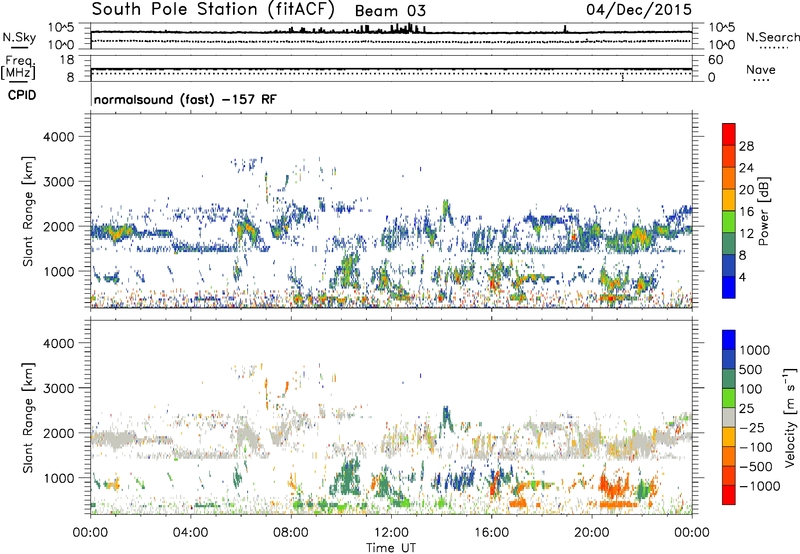Click the -1000 value on Velocity scale
800x554 pixels.
coord(759,486)
